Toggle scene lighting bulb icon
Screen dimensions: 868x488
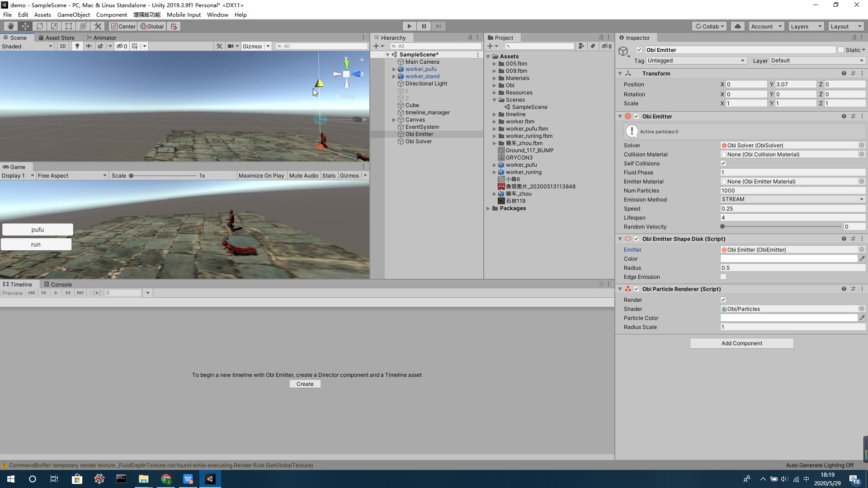(x=77, y=46)
